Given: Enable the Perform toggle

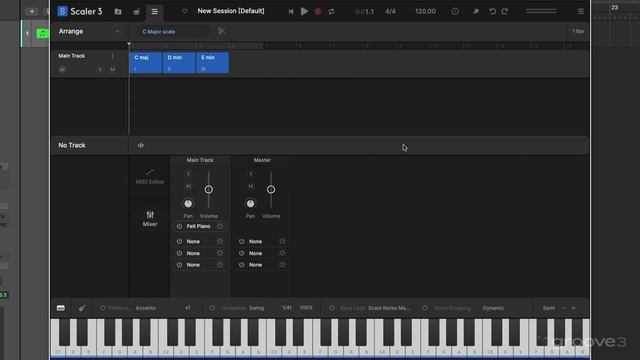Looking at the screenshot, I should pos(103,308).
